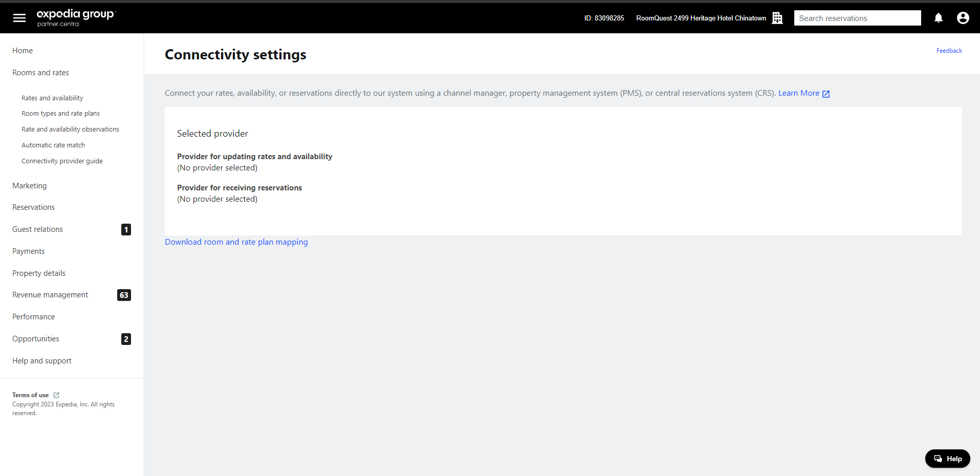
Task: Open the hamburger navigation menu
Action: pyautogui.click(x=19, y=18)
